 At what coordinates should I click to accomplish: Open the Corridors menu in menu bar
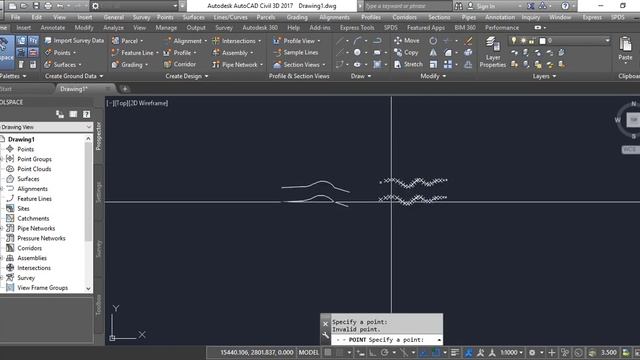[x=404, y=17]
